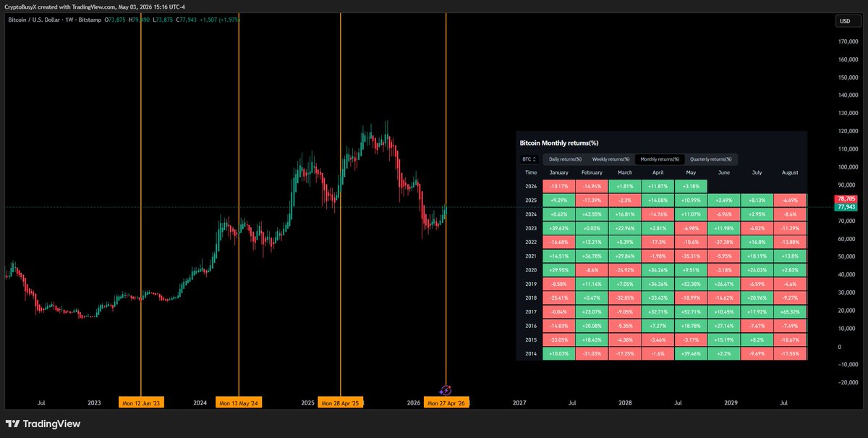Click the green 77,943 price label
The height and width of the screenshot is (438, 868).
pos(845,207)
